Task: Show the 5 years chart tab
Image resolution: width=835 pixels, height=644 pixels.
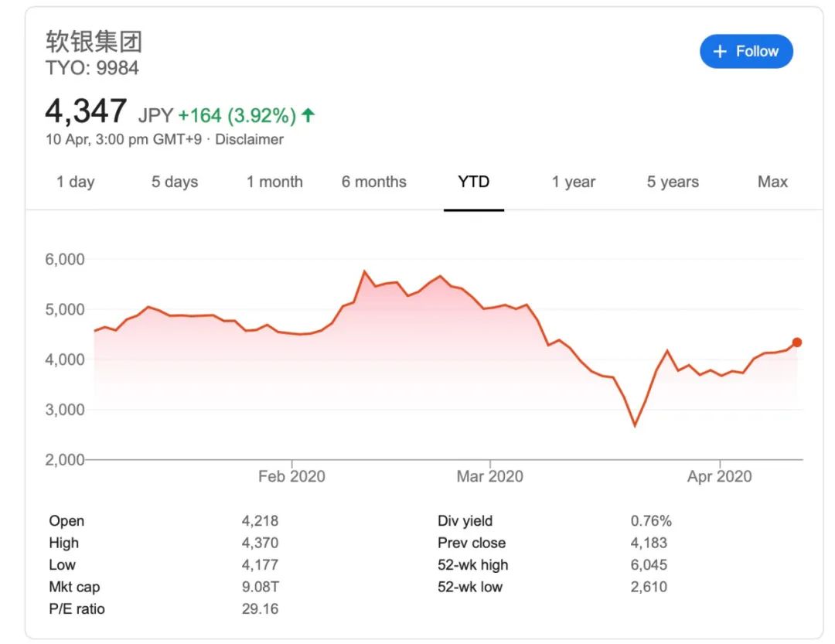Action: point(673,182)
